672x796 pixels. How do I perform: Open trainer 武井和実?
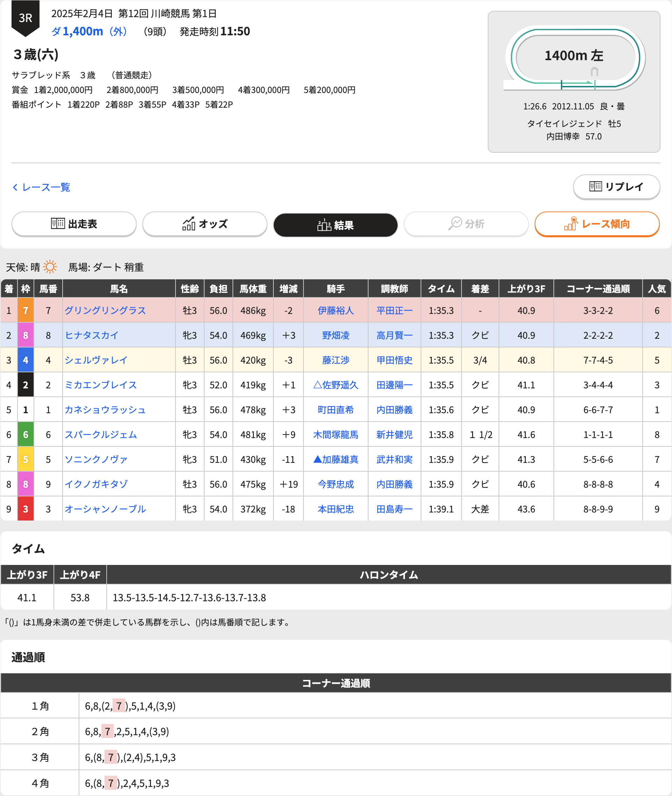(x=394, y=459)
